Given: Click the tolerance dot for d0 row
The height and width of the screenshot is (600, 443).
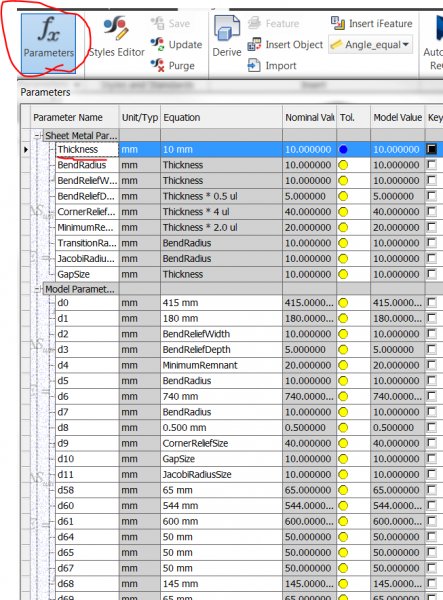Looking at the screenshot, I should point(343,303).
